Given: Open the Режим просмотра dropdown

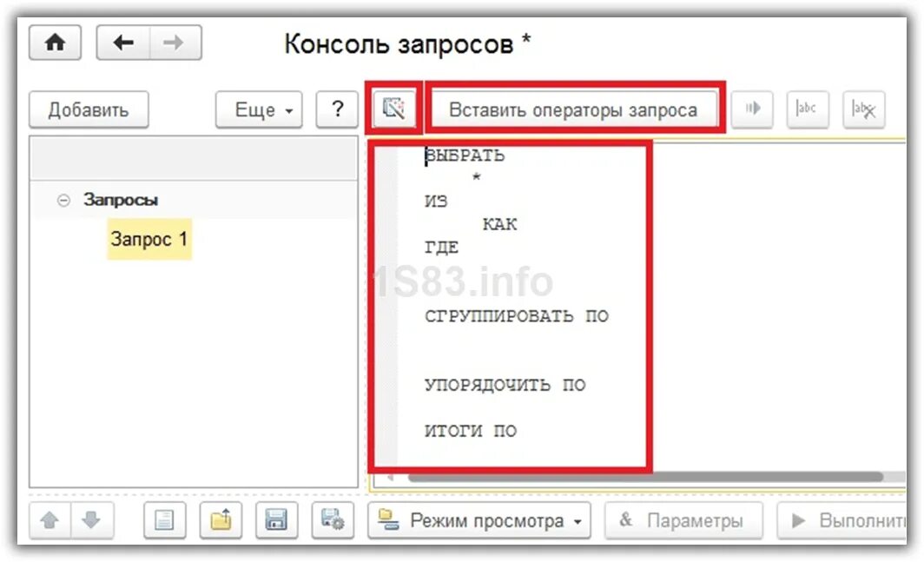Looking at the screenshot, I should [x=481, y=521].
